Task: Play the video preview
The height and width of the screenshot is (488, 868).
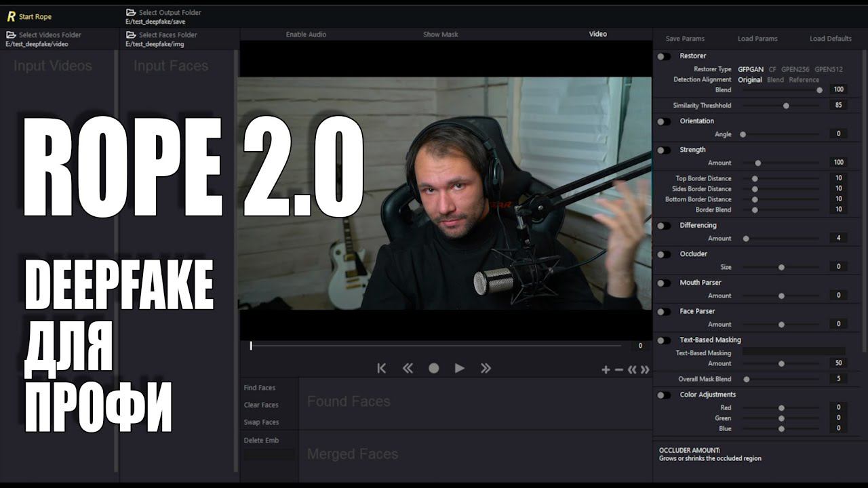Action: (x=460, y=368)
